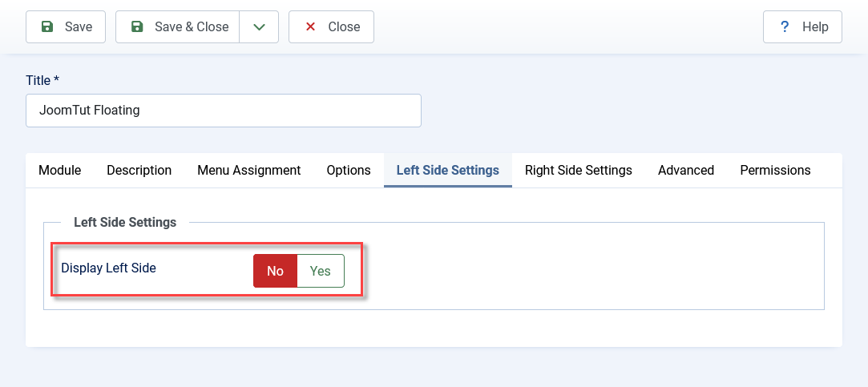Switch to the Description tab

click(139, 170)
